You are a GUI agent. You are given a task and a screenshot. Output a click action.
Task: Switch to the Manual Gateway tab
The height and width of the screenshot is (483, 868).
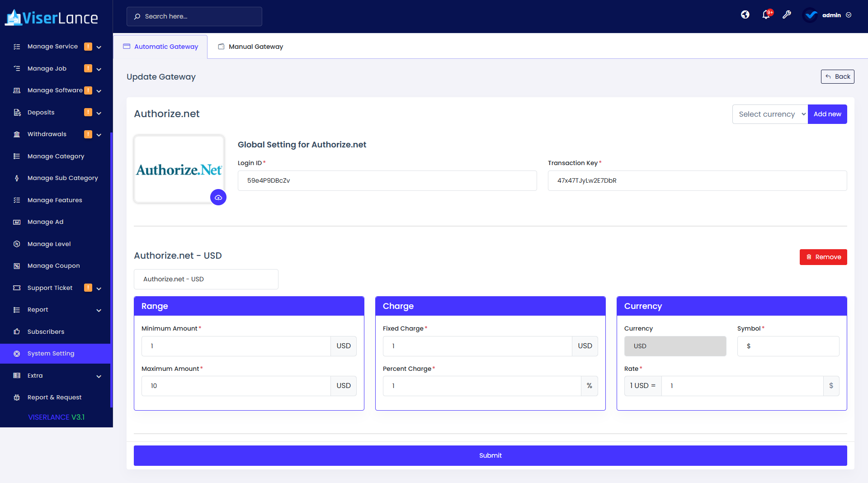click(250, 47)
